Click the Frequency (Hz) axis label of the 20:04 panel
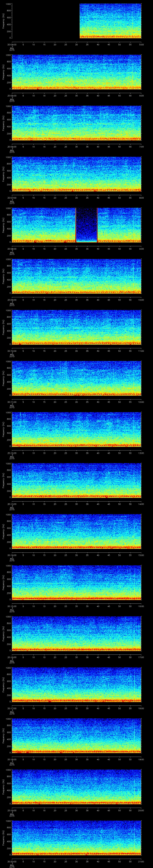This screenshot has width=153, height=868. coord(3,21)
